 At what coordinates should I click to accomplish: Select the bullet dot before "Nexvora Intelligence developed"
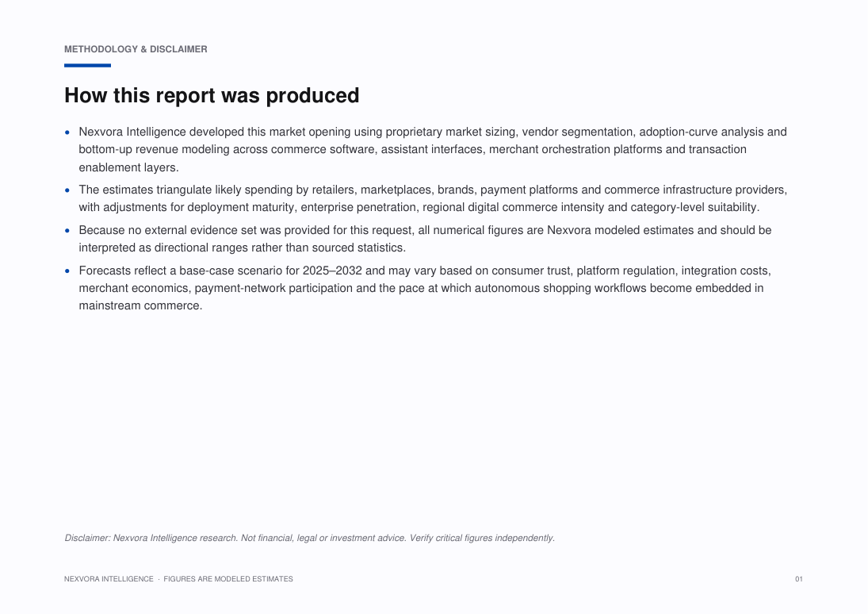tap(67, 132)
